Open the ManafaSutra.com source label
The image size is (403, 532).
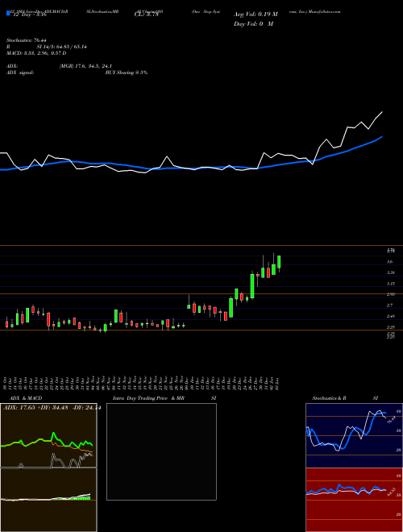pos(326,11)
